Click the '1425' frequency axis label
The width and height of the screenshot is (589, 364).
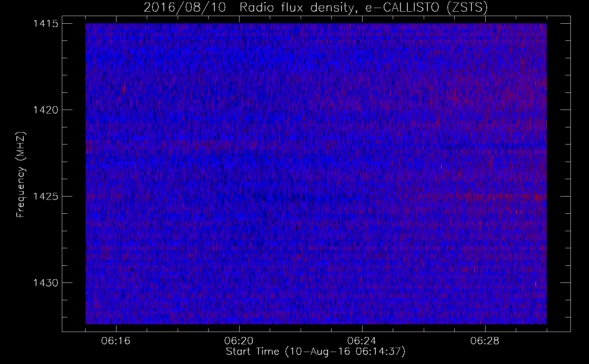pyautogui.click(x=45, y=197)
